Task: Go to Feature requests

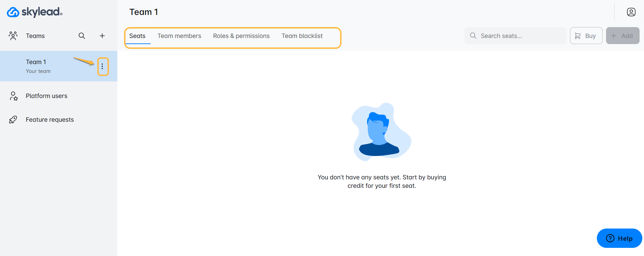Action: click(50, 120)
